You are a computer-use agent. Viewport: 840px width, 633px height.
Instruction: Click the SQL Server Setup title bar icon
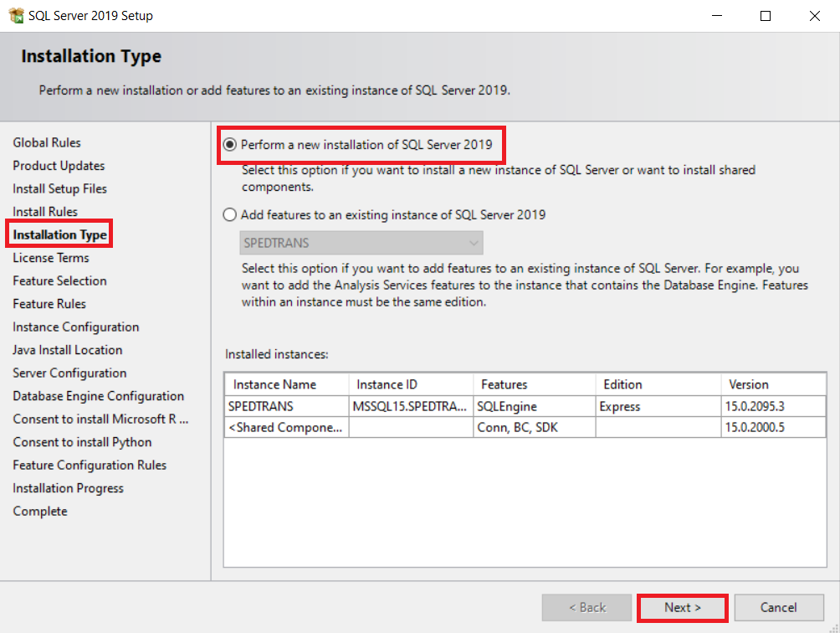pyautogui.click(x=16, y=16)
